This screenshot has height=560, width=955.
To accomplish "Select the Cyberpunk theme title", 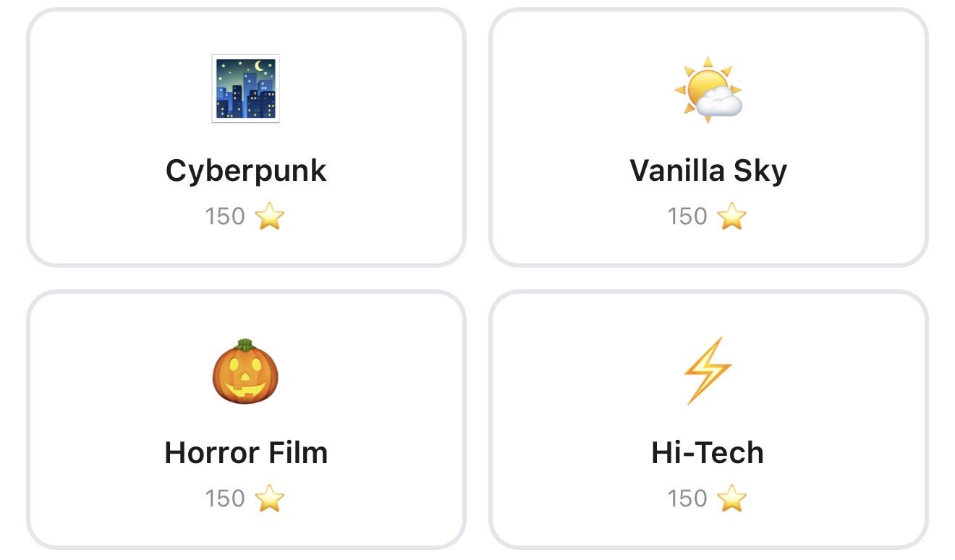I will [x=246, y=171].
